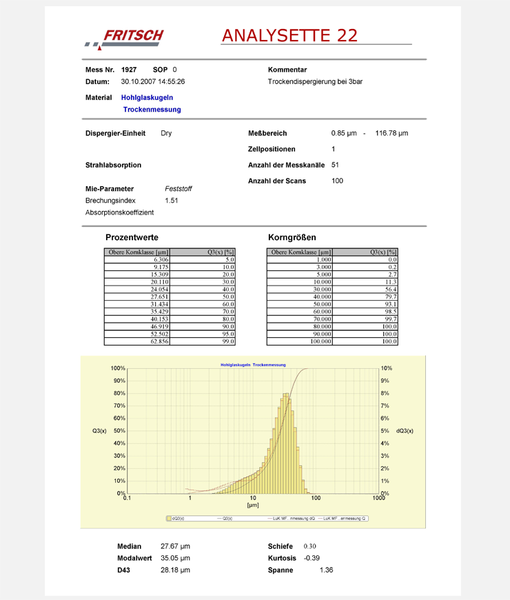
Task: Select the Anzahl der Scans value 100
Action: point(337,181)
